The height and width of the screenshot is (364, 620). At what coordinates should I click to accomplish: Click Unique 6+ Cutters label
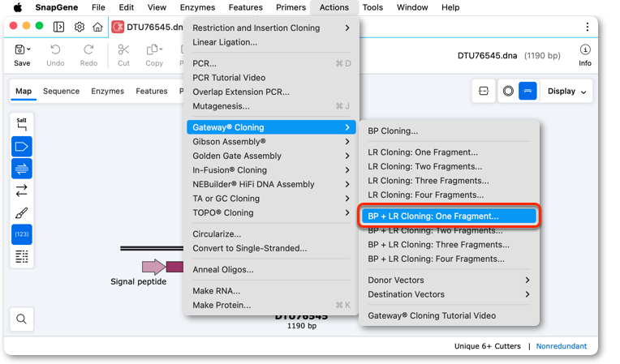pos(487,346)
